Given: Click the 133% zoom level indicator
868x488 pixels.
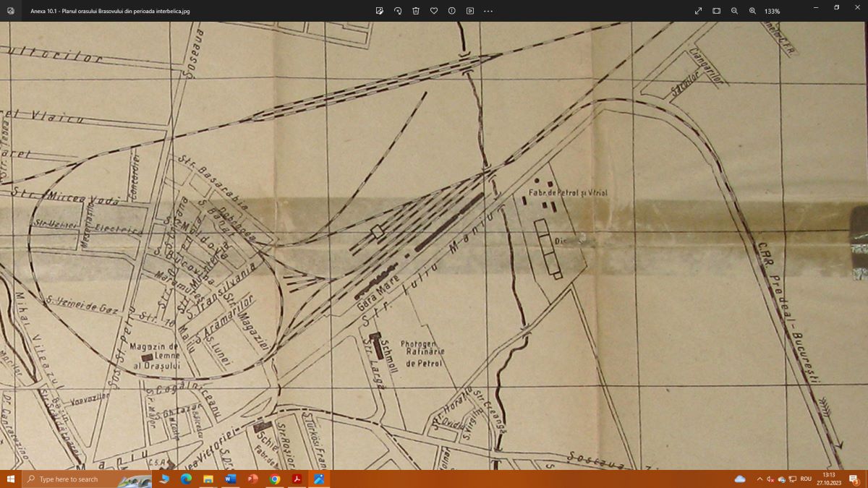Looking at the screenshot, I should point(773,11).
